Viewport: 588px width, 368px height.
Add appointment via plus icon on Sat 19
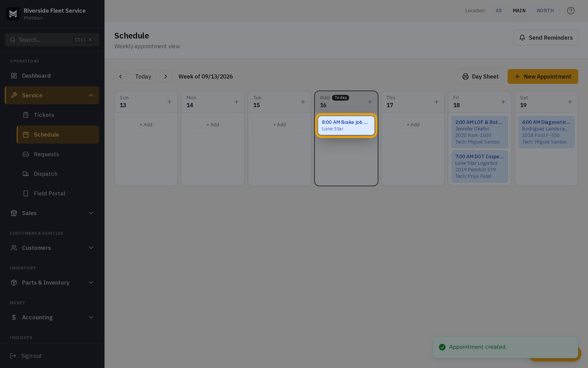coord(570,102)
